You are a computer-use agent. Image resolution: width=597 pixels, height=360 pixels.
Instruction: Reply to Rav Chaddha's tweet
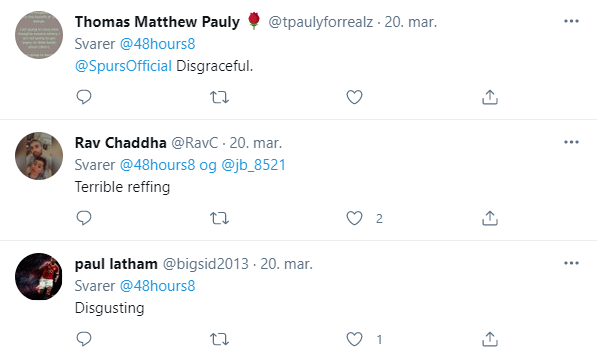coord(84,218)
